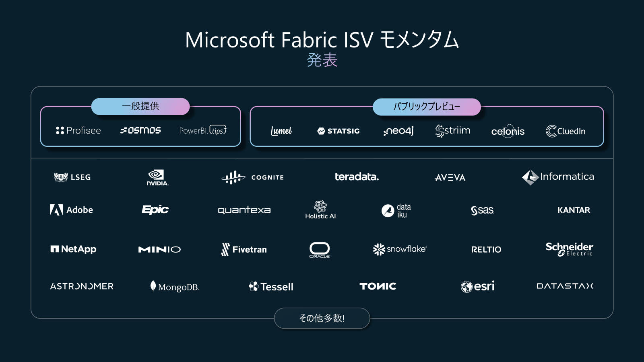644x362 pixels.
Task: Click the PowerBI.tips logo
Action: [x=203, y=130]
